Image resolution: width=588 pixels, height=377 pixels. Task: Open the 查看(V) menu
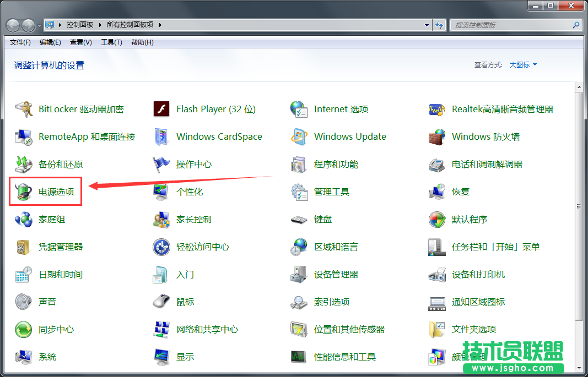tap(81, 42)
